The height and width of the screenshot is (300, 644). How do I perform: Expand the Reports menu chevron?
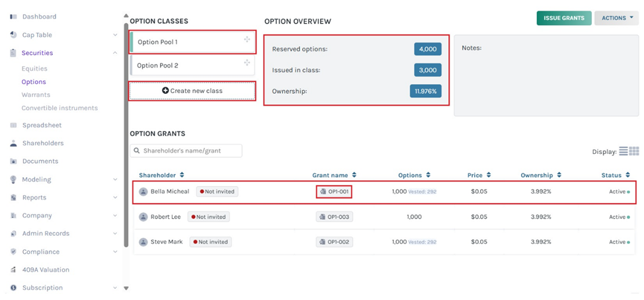(x=115, y=198)
